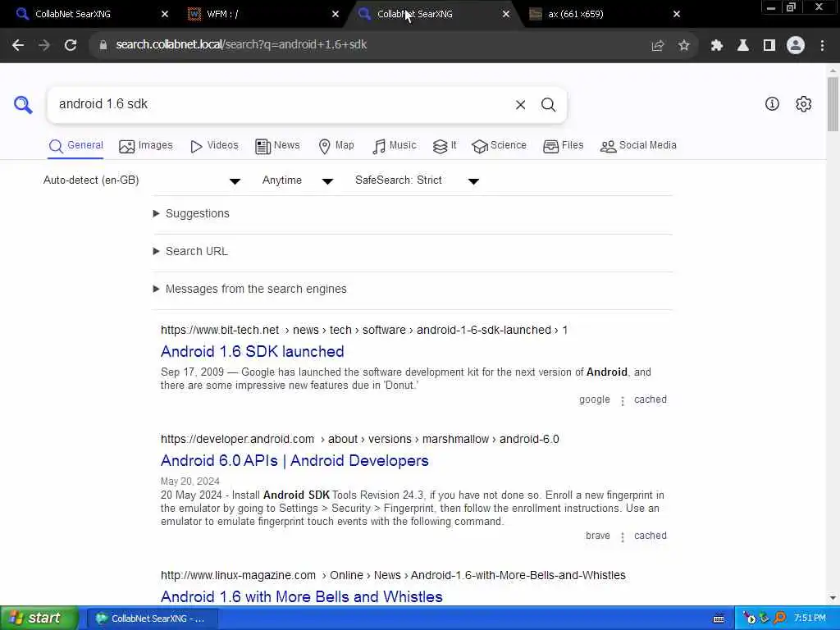Image resolution: width=840 pixels, height=630 pixels.
Task: Open SearXNG preferences gear icon
Action: (x=803, y=104)
